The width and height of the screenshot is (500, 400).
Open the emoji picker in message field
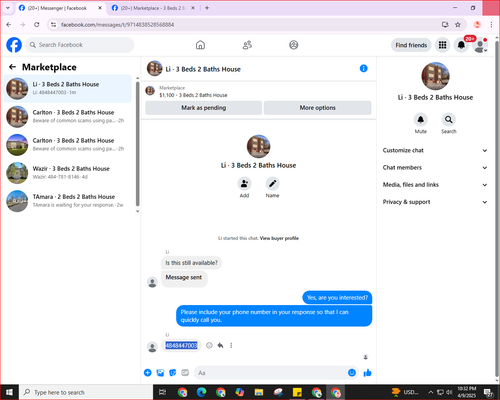[x=352, y=373]
